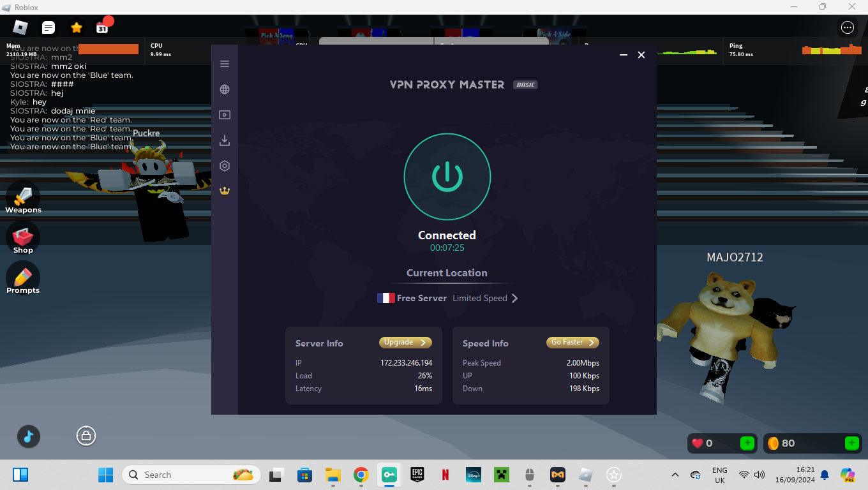Screen dimensions: 868x490
Task: Click the UP speed value 100 Kbps
Action: (x=584, y=376)
